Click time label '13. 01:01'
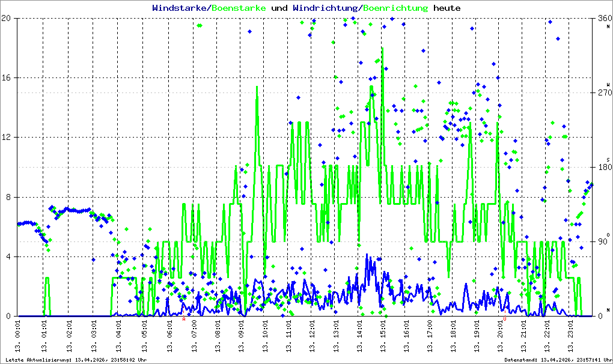613x364 pixels. [44, 336]
